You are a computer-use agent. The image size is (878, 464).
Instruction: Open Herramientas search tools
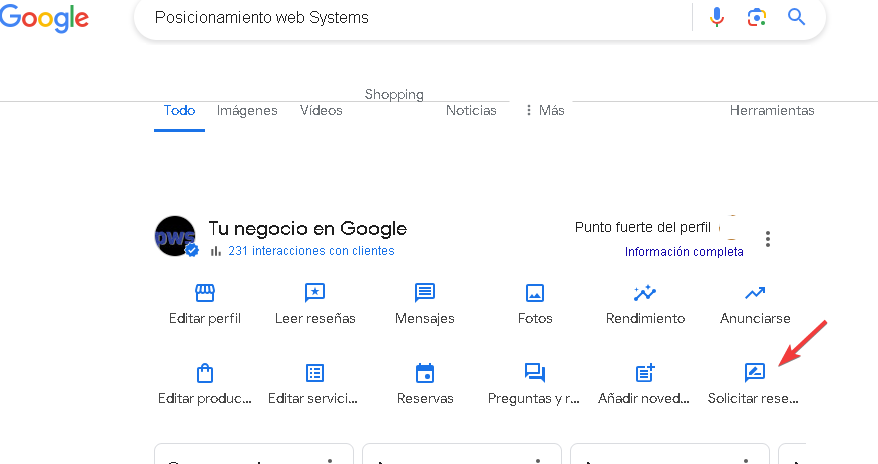click(x=772, y=110)
